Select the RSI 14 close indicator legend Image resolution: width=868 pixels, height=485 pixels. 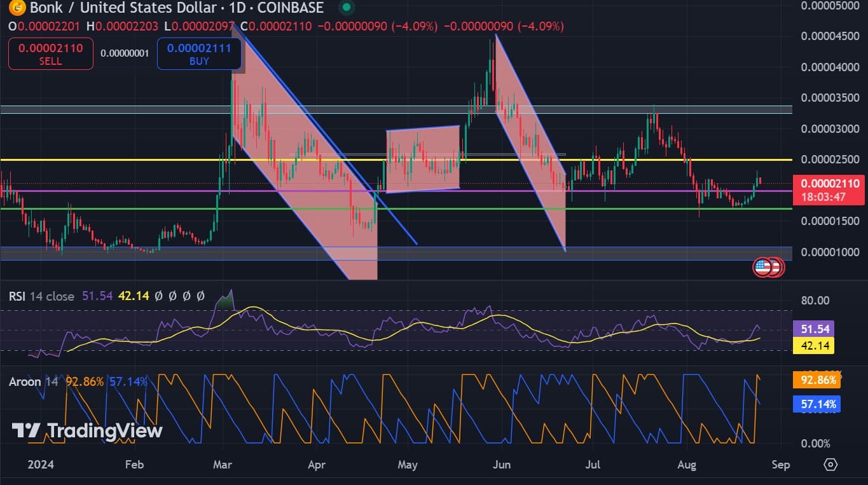point(41,296)
